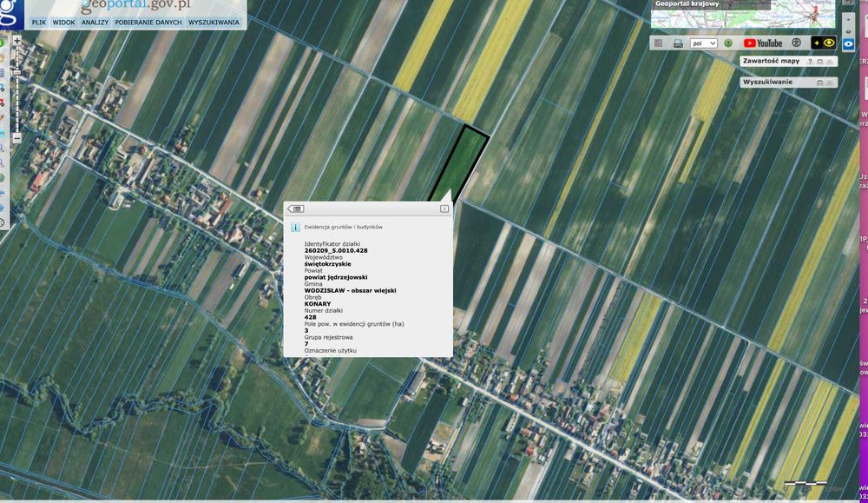Click the geoportal.gov.pl logo link
Screen dimensions: 868x503
[135, 6]
